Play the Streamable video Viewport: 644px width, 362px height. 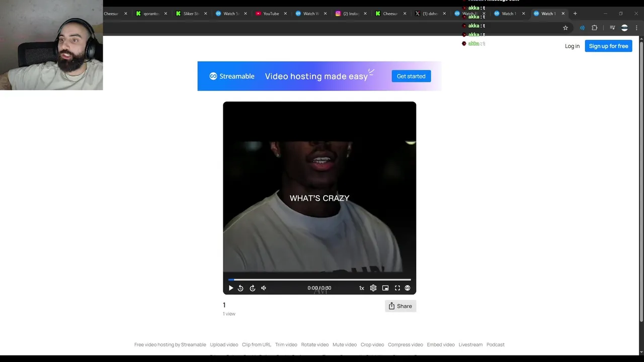click(x=231, y=288)
